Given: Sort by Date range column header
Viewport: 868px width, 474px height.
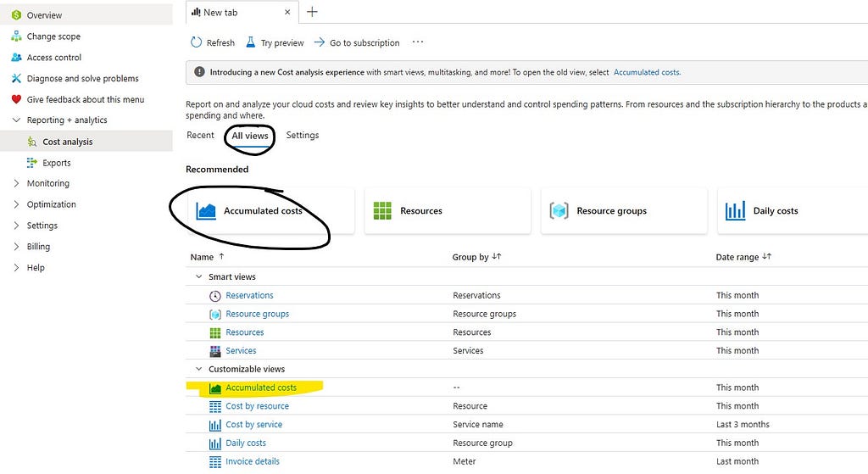Looking at the screenshot, I should (743, 257).
